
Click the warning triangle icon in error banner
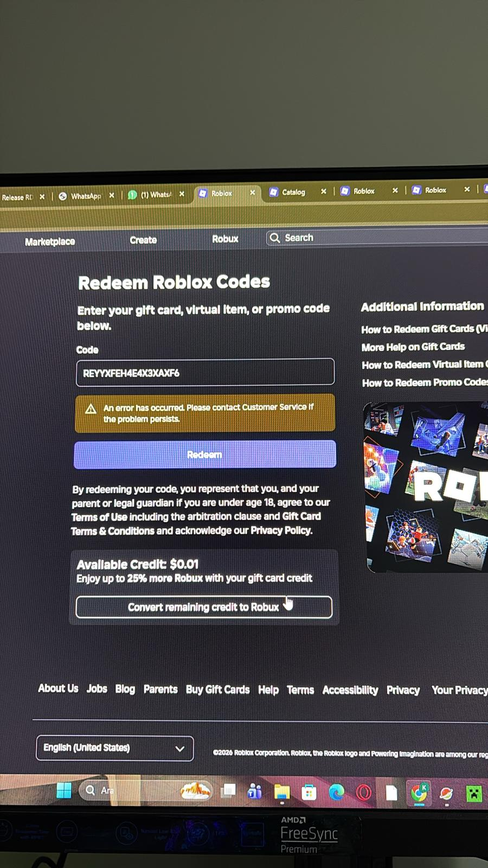pos(91,409)
